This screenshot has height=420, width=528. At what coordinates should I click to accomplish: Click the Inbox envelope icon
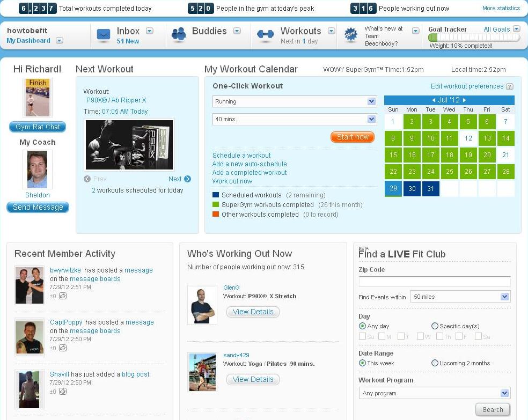104,35
